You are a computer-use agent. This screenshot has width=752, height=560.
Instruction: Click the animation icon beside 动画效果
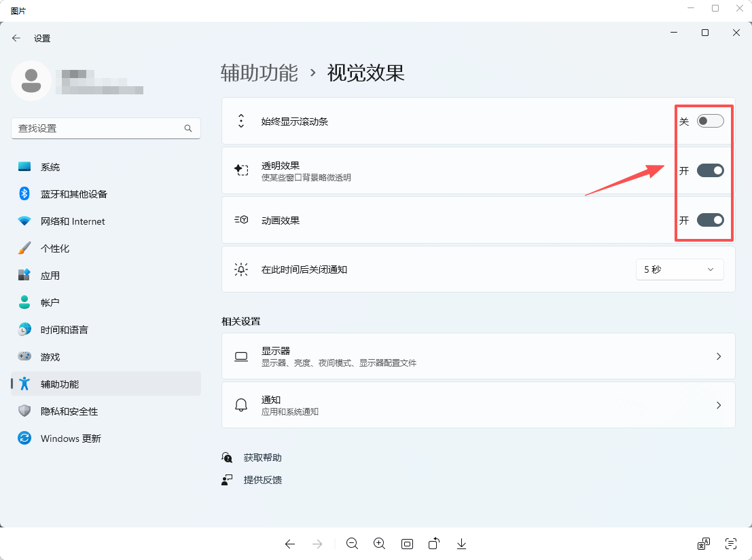click(x=241, y=220)
